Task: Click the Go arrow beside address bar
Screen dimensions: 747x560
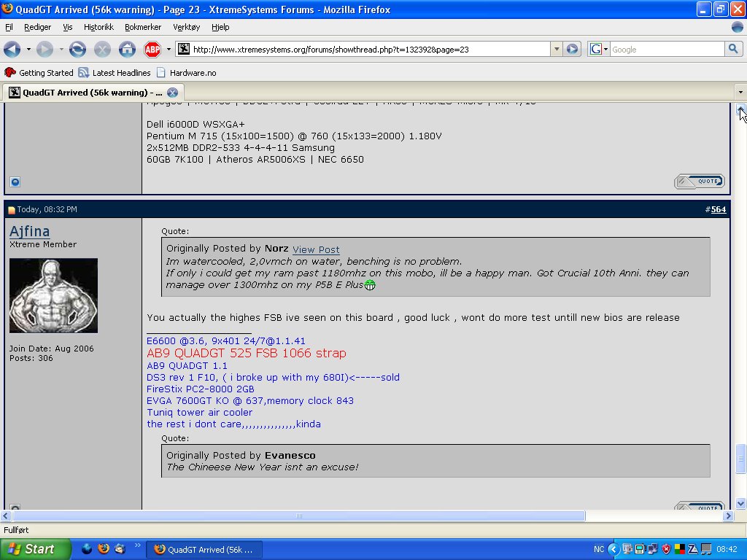Action: pos(572,49)
